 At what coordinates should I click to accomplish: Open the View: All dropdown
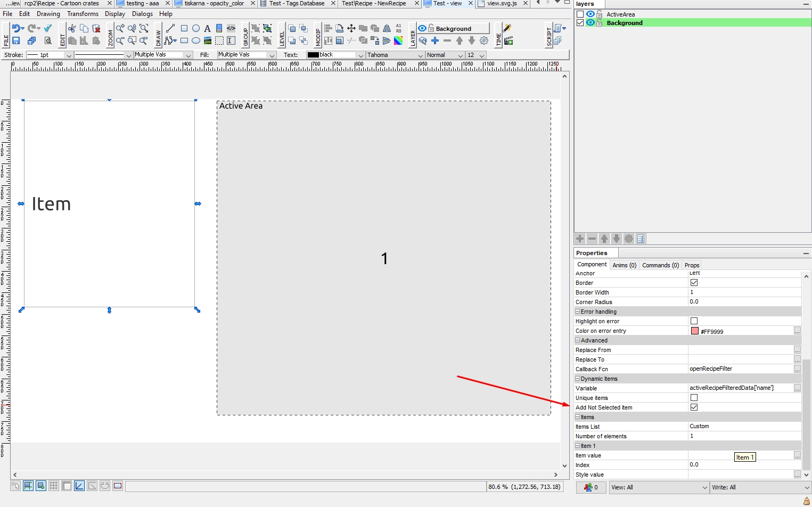coord(659,487)
